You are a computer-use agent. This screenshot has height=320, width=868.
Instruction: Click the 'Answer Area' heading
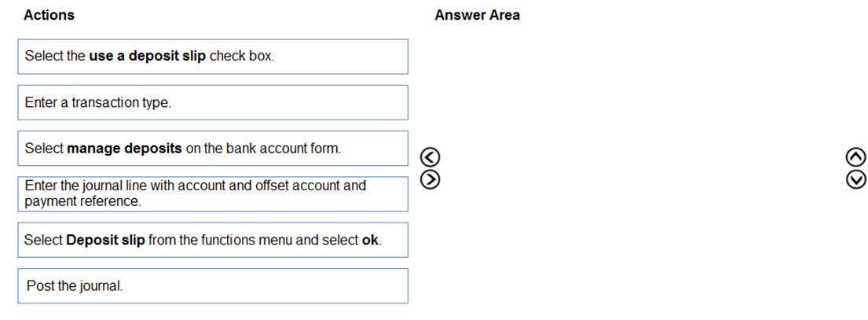477,16
